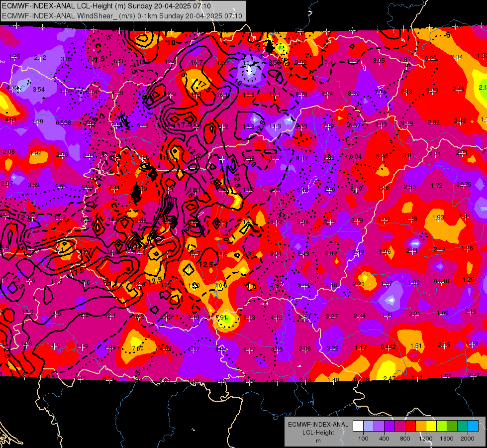Click the map value 2.06
This screenshot has height=448, width=487.
coord(304,349)
